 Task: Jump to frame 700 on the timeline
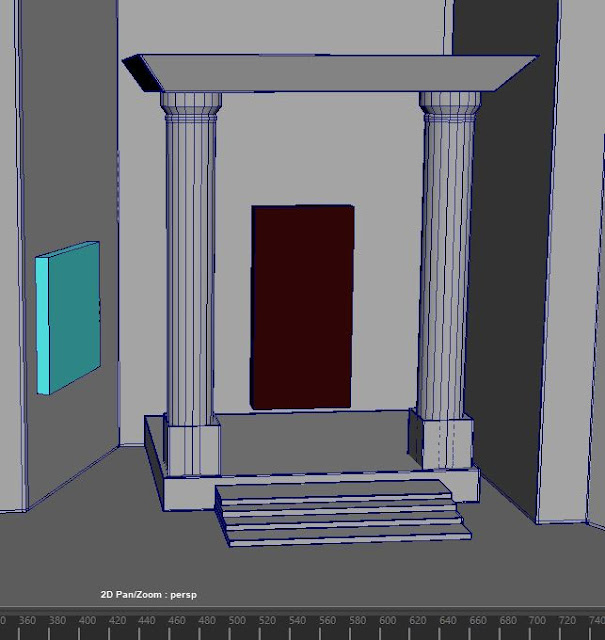coord(537,620)
